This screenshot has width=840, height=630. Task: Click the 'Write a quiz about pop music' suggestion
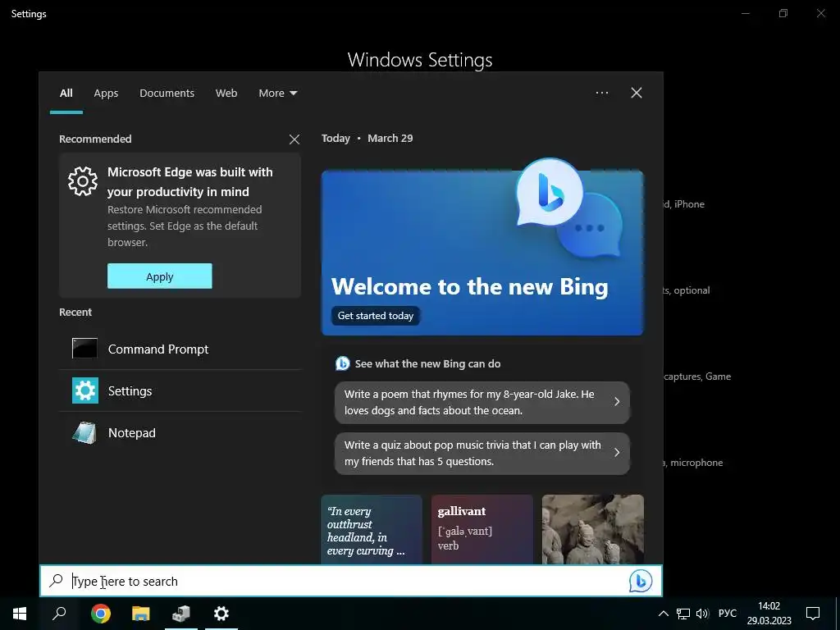point(482,453)
